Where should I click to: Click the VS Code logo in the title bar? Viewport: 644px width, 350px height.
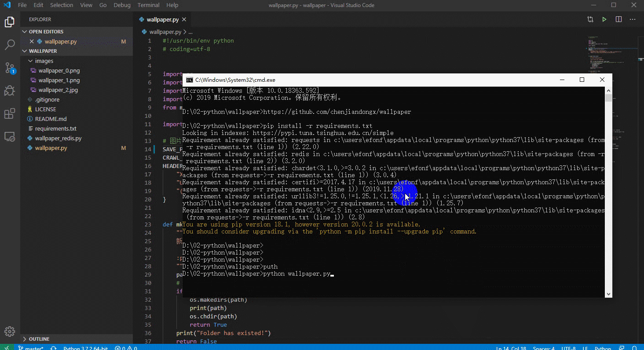pos(7,5)
